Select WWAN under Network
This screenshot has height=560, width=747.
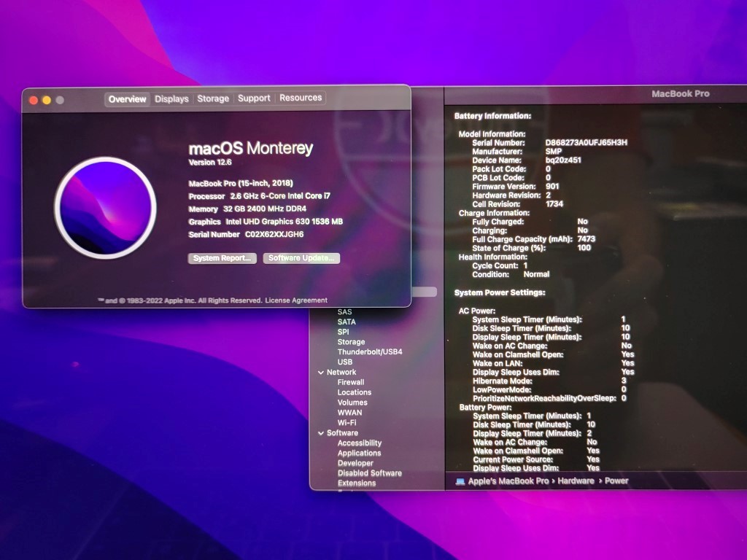349,413
